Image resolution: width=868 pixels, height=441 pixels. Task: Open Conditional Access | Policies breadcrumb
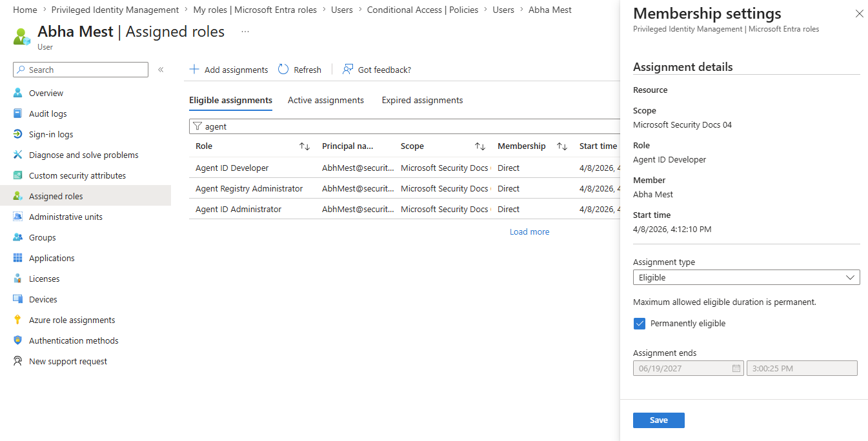click(423, 10)
